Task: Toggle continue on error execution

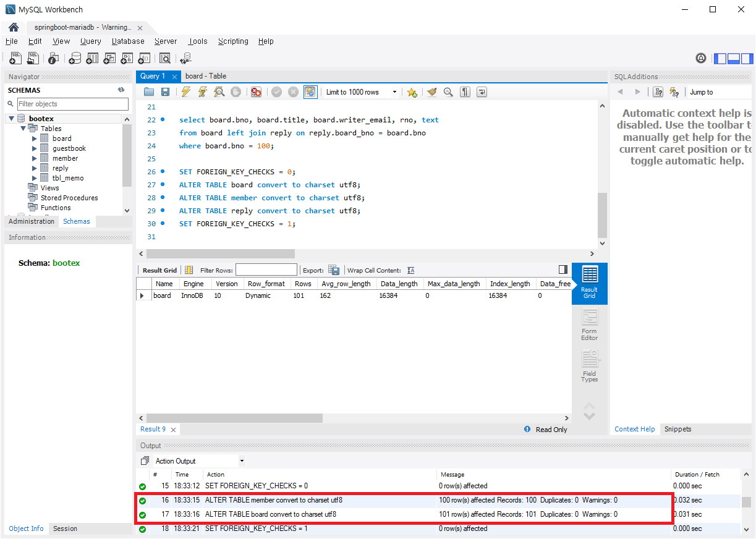Action: pos(256,92)
